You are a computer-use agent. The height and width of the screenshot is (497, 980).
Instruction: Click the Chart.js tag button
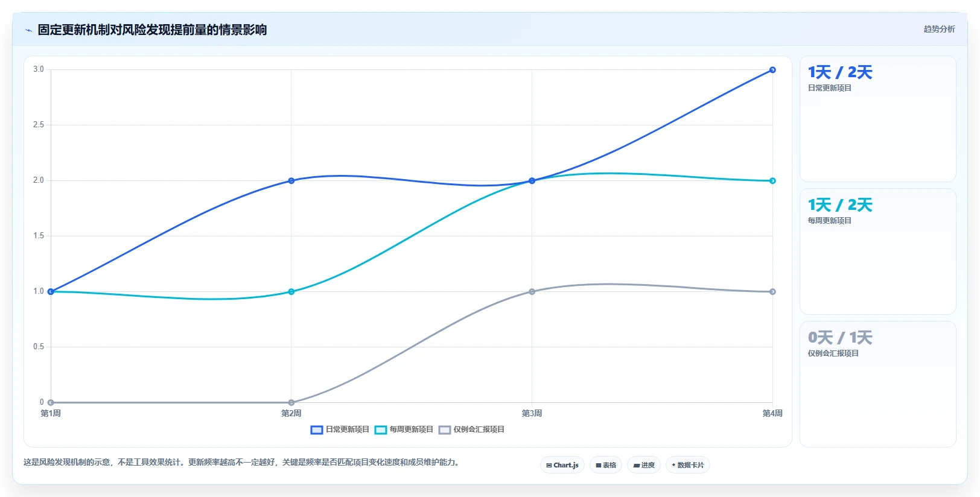point(562,465)
